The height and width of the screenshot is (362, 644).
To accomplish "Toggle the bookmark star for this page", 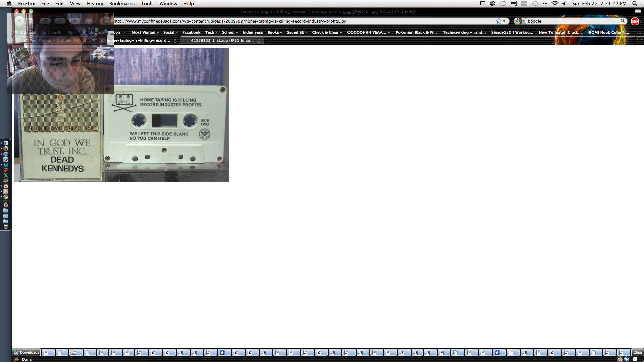I will [499, 21].
